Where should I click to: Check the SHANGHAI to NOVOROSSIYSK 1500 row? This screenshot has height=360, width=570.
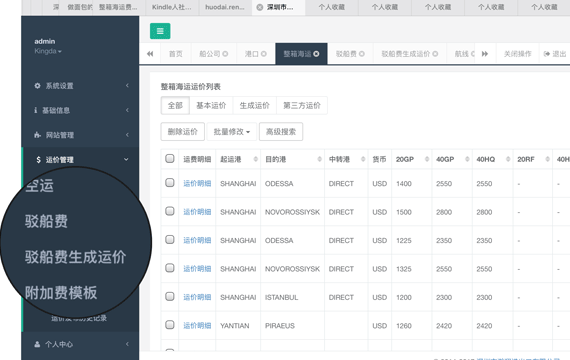point(170,211)
